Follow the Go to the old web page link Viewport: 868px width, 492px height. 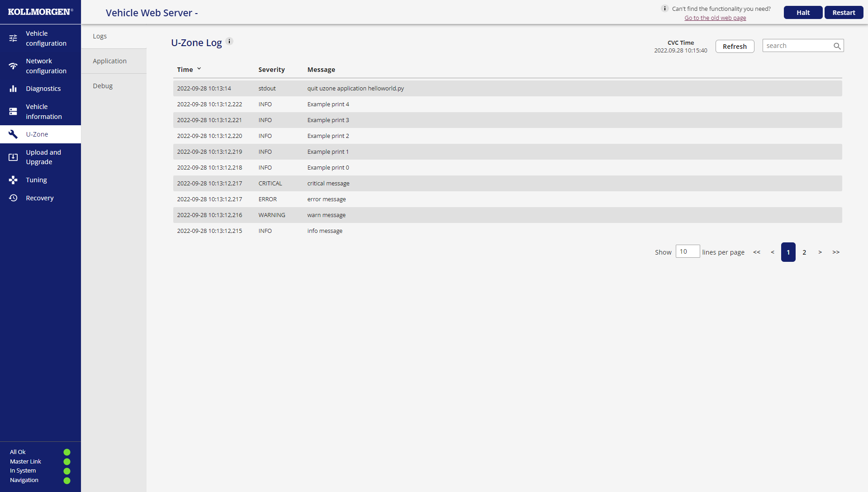[x=715, y=18]
